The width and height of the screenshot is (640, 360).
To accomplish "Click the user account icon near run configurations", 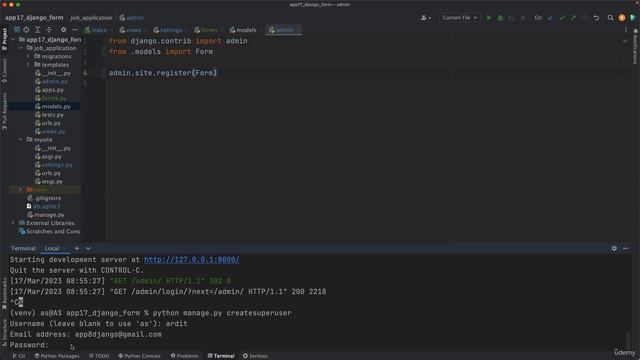I will pos(425,18).
